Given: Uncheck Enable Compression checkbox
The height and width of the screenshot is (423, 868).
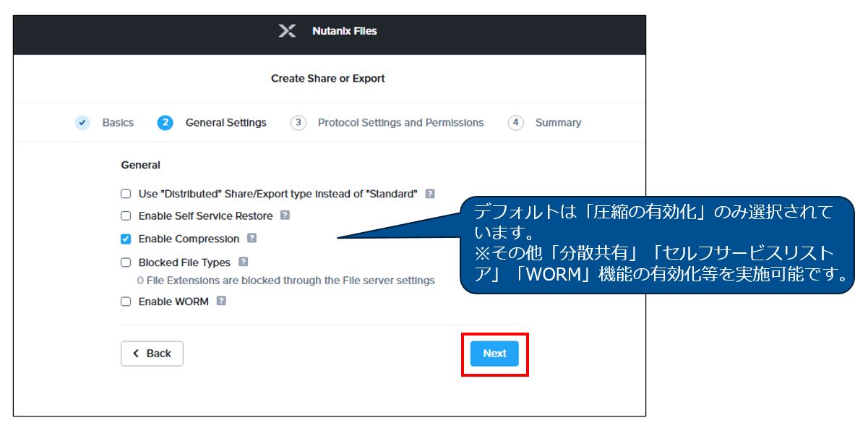Looking at the screenshot, I should (126, 238).
